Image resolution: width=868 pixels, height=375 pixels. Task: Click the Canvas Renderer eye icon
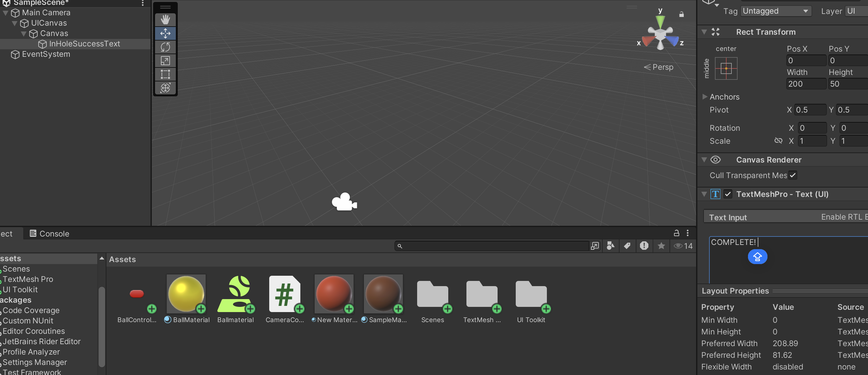point(715,160)
